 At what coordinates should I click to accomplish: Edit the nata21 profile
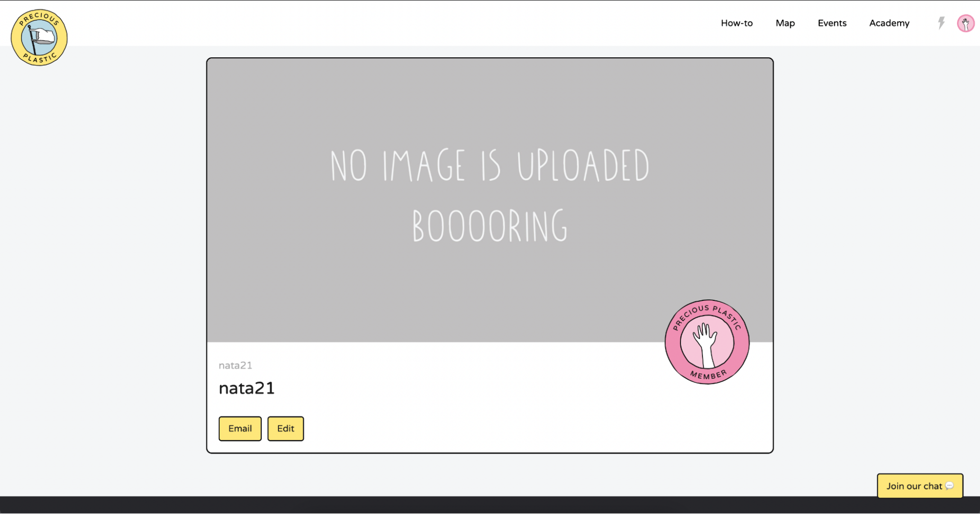pos(285,428)
